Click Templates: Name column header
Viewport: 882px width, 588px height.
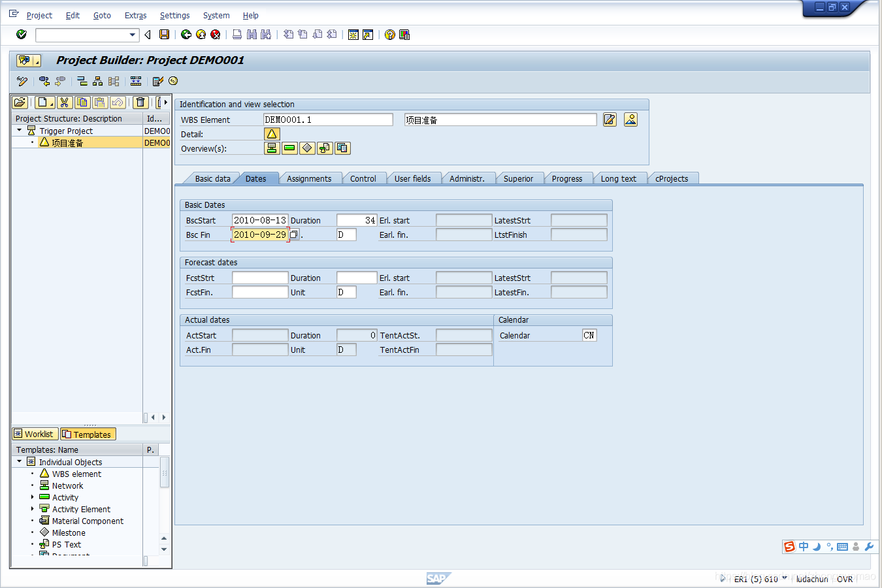(x=77, y=449)
